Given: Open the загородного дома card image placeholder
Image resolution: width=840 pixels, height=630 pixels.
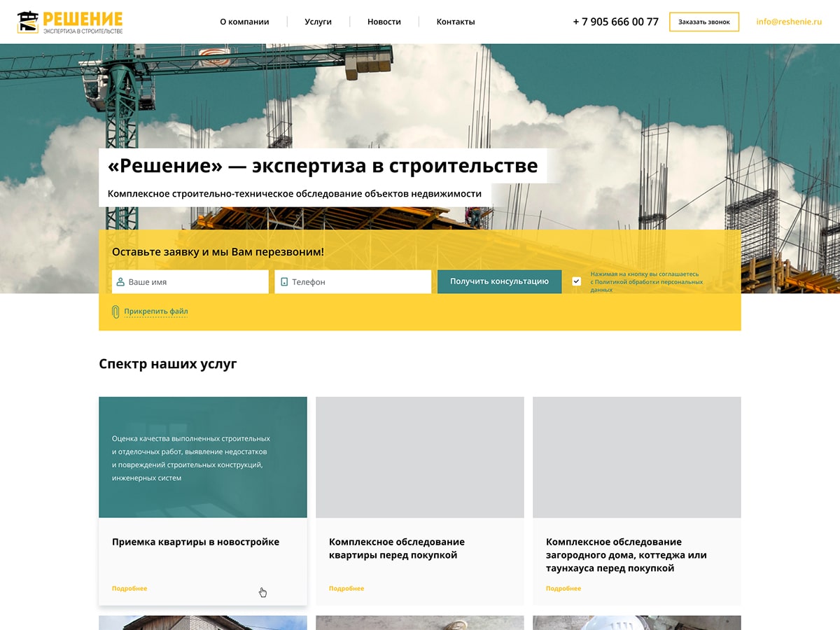Looking at the screenshot, I should click(637, 457).
